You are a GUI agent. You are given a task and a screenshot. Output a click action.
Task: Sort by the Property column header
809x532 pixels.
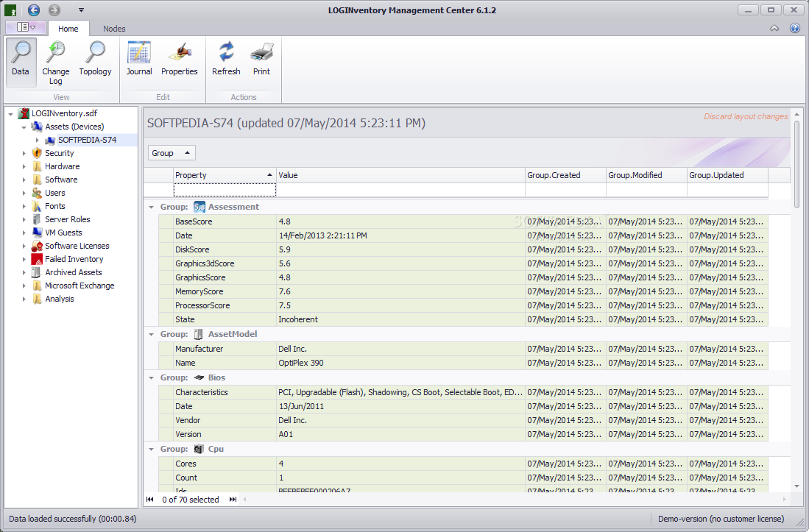[225, 175]
